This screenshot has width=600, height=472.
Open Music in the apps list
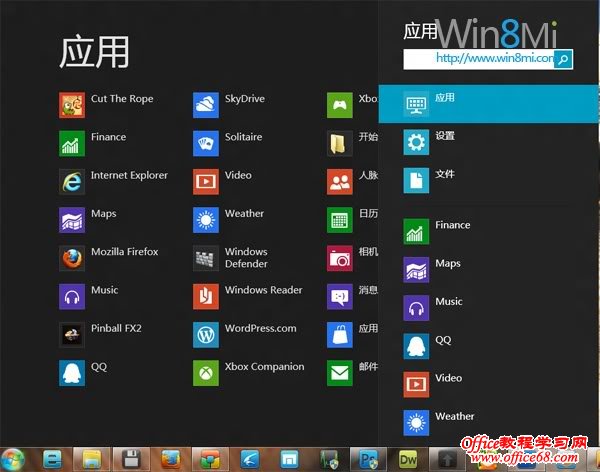pos(72,296)
